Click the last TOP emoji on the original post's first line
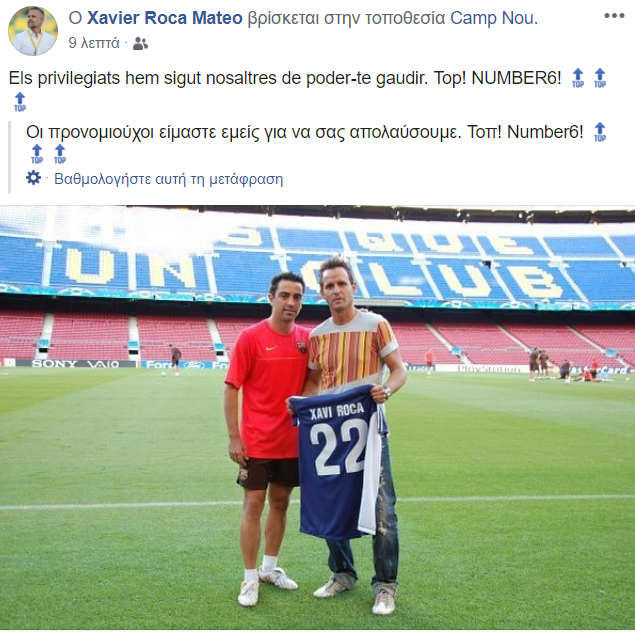Image resolution: width=635 pixels, height=636 pixels. 600,78
